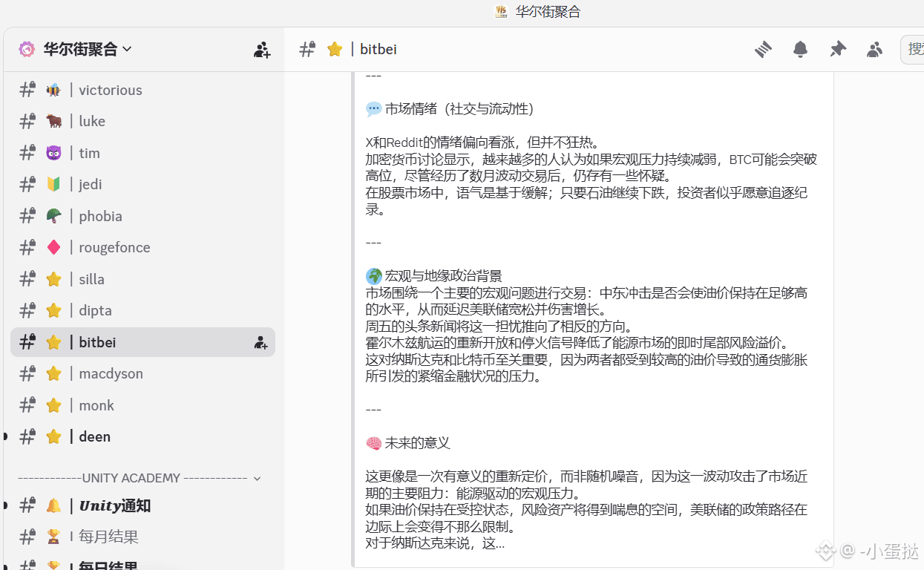Open the rougefonce channel

(142, 247)
